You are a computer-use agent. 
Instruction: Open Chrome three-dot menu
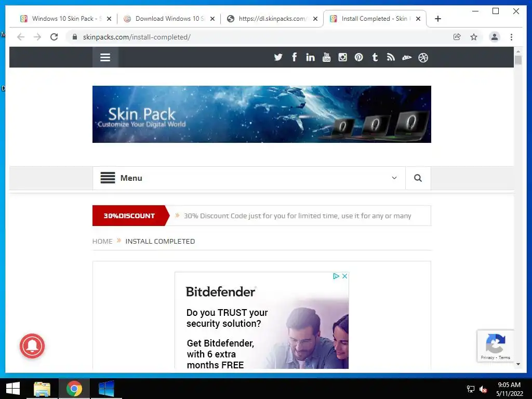tap(511, 37)
